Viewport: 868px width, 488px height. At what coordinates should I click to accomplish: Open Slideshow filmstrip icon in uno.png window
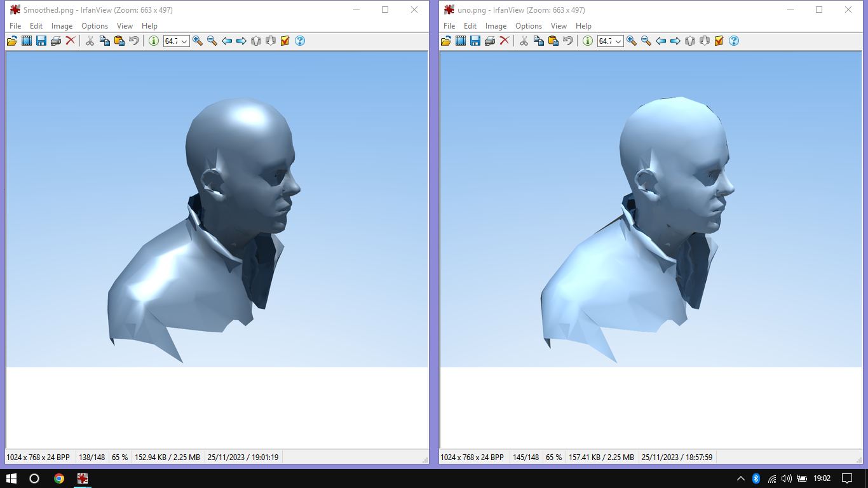461,41
